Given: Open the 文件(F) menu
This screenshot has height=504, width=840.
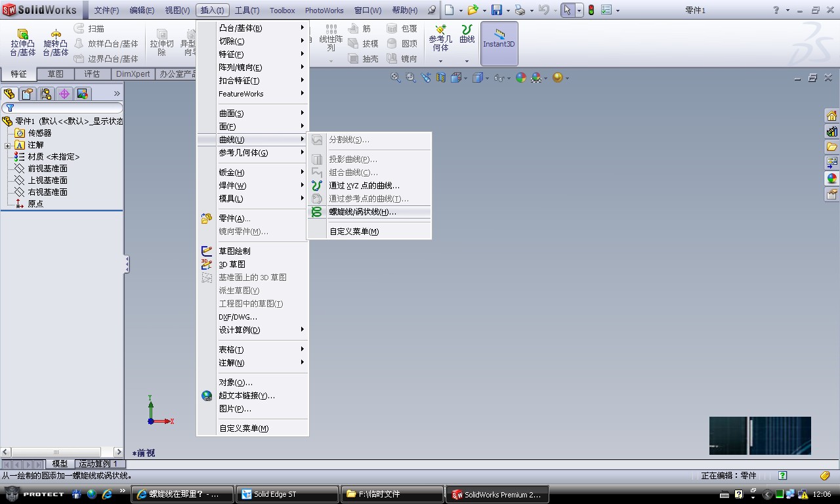Looking at the screenshot, I should tap(106, 10).
